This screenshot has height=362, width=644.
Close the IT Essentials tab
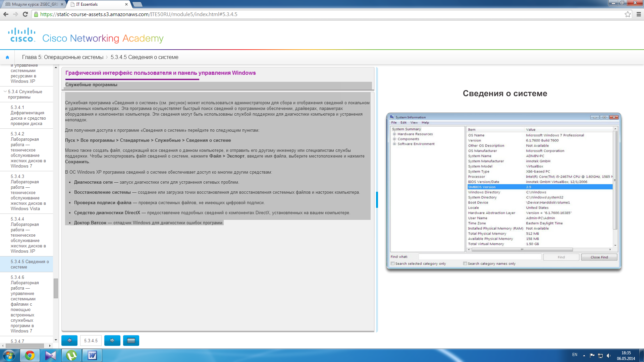[126, 4]
